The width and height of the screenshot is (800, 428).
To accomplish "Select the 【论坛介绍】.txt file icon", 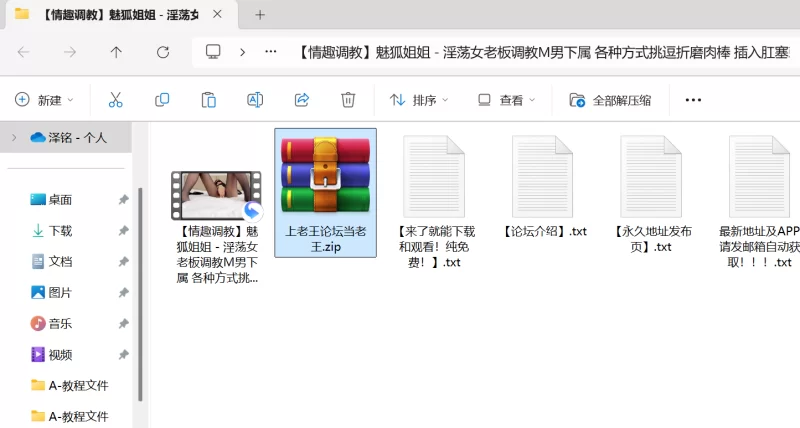I will click(x=542, y=177).
